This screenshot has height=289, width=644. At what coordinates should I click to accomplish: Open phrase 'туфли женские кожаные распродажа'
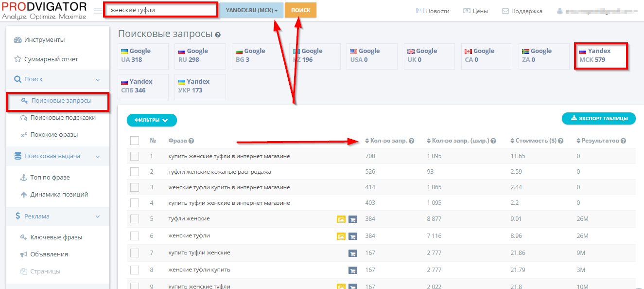[x=220, y=172]
